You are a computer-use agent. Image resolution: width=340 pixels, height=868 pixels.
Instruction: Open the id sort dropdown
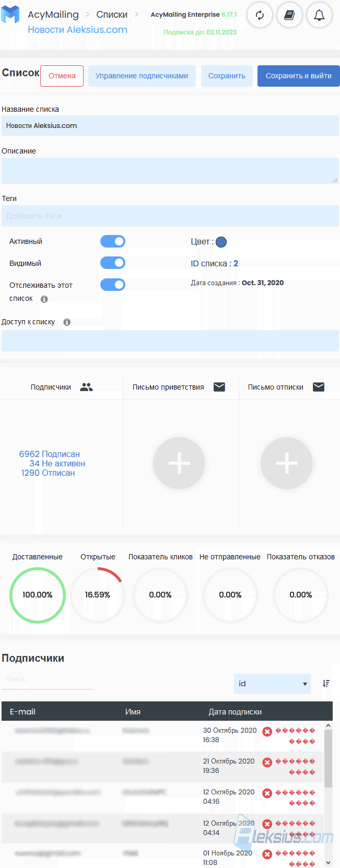tap(272, 684)
